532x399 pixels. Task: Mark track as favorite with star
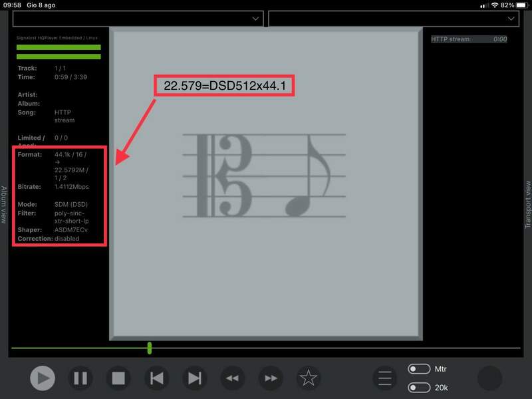(x=308, y=378)
